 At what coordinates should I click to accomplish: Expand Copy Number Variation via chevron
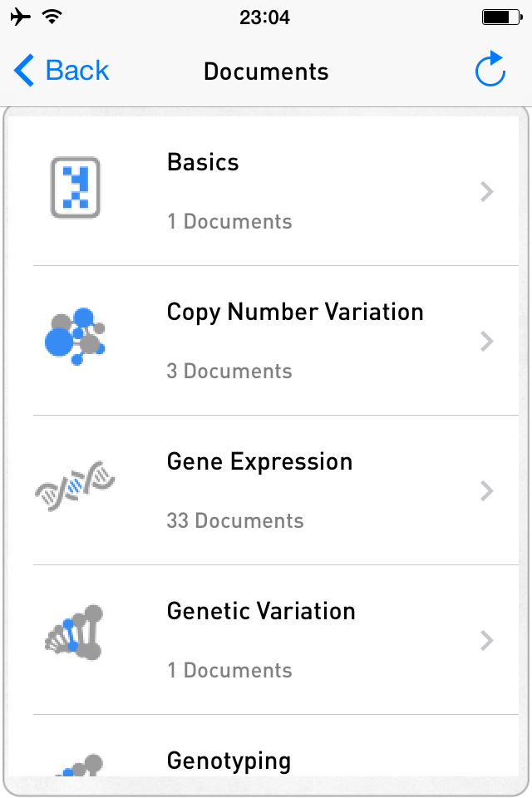click(487, 342)
